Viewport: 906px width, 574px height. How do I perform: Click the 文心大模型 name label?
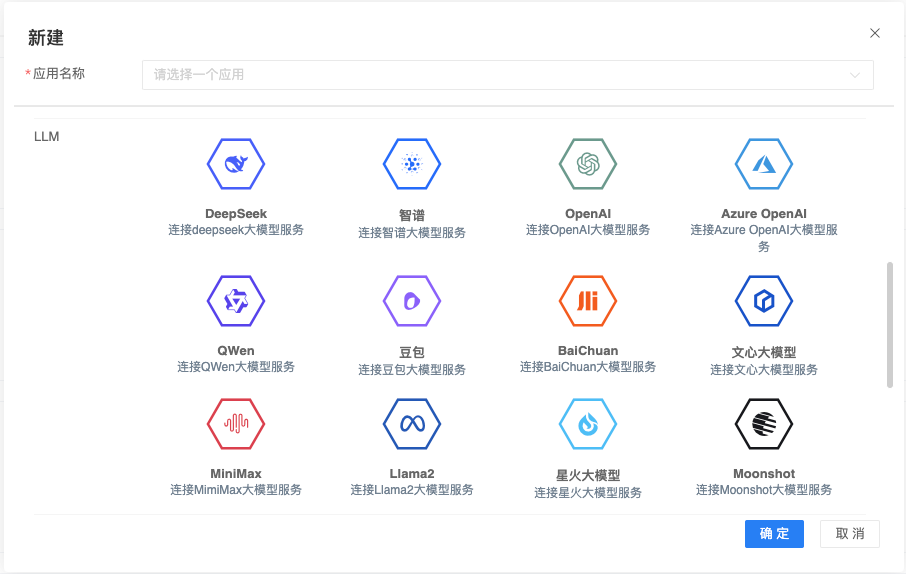tap(764, 353)
